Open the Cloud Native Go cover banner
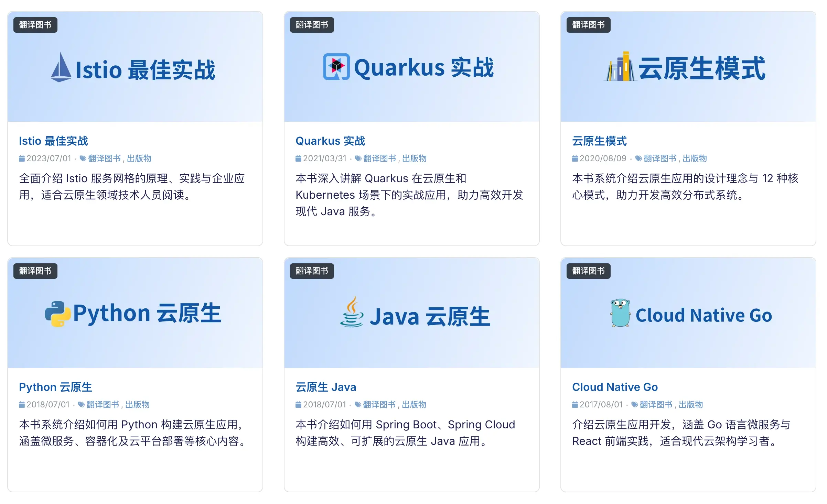Screen dimensions: 827x504 coord(688,313)
